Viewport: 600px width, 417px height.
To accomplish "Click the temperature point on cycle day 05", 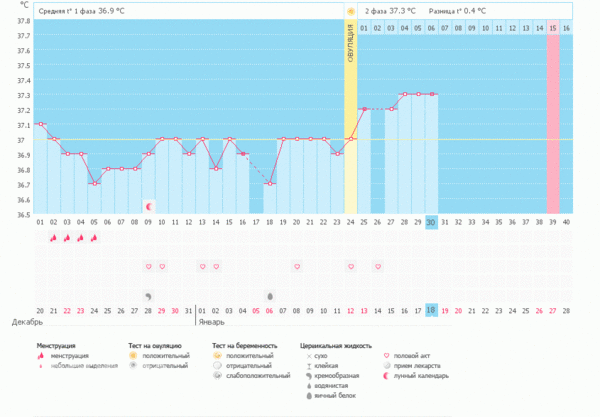I will click(x=94, y=184).
